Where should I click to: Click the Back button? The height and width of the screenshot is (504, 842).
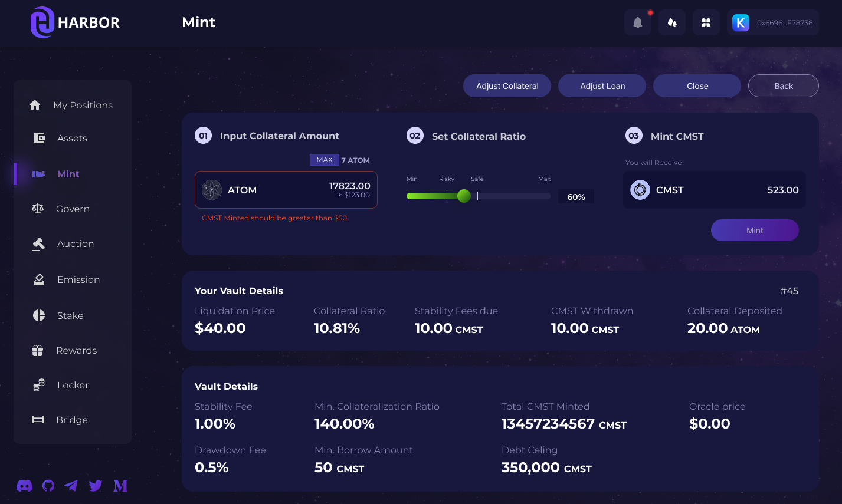tap(783, 85)
